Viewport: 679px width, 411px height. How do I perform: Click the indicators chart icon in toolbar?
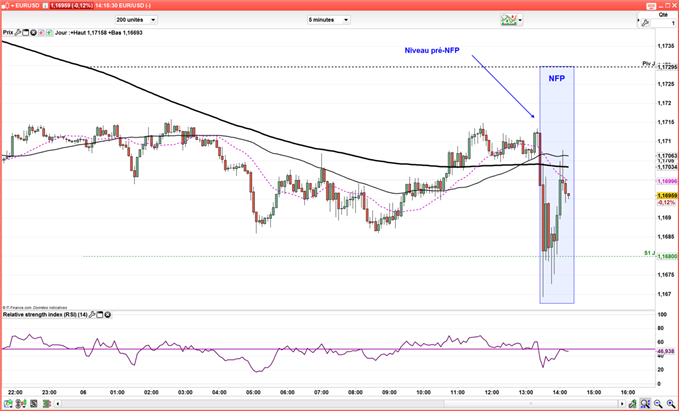click(509, 20)
